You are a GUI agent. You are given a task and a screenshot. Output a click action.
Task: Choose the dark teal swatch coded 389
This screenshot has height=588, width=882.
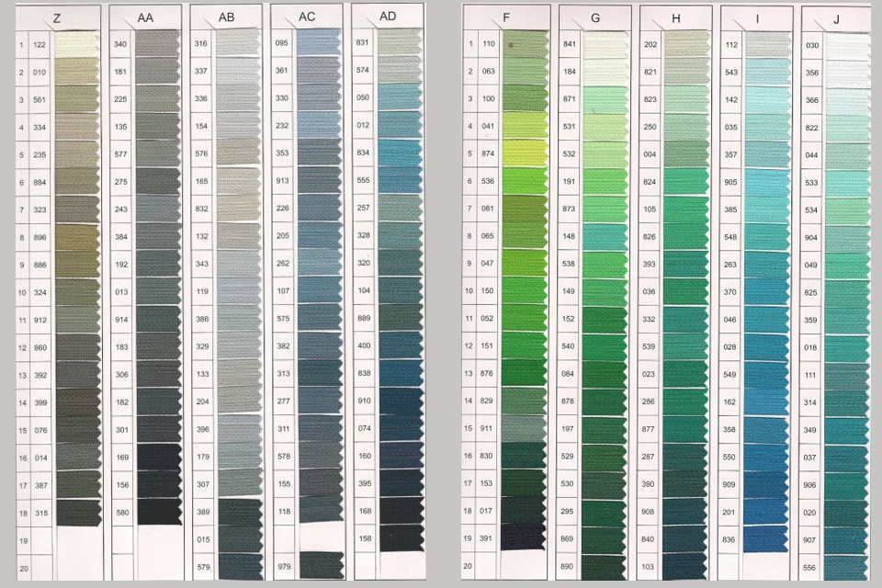241,512
